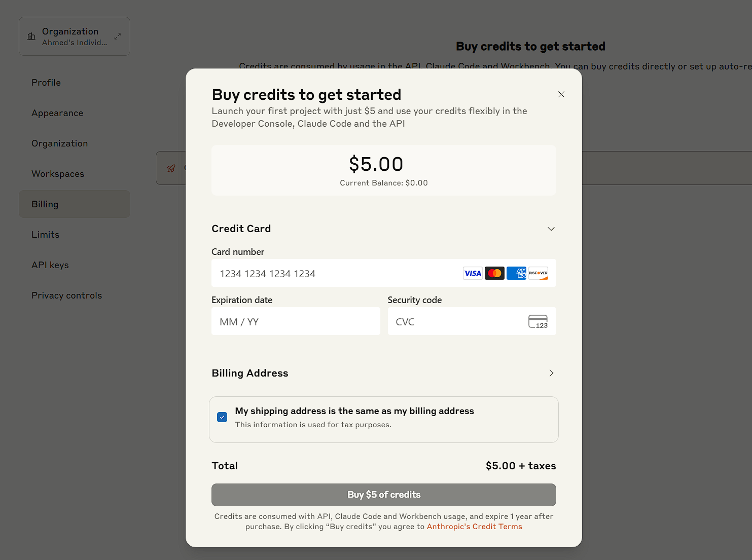Click the rocket icon behind the dialog
The image size is (752, 560).
[x=171, y=168]
